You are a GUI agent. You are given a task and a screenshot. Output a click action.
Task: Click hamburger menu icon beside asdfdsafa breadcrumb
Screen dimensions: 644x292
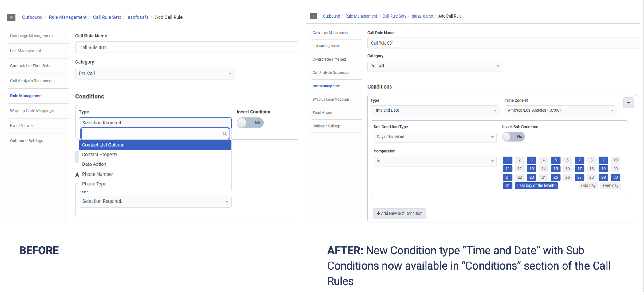(11, 17)
